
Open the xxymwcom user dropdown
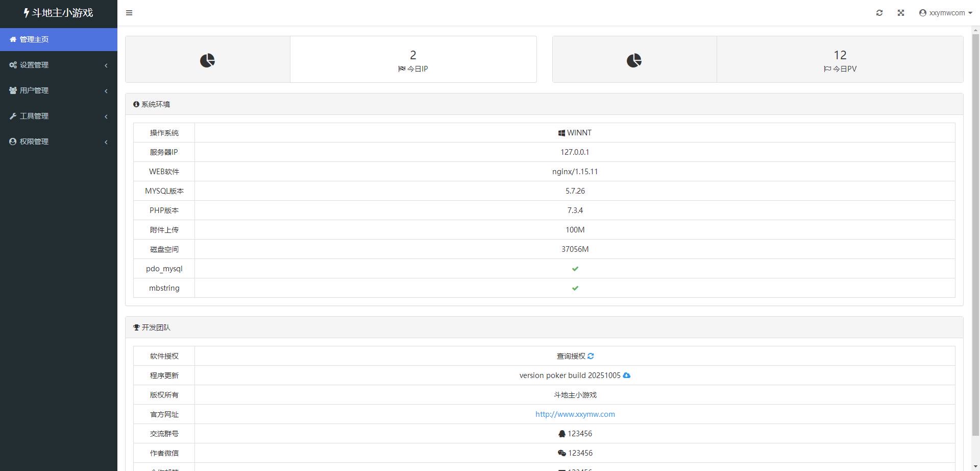[x=945, y=13]
